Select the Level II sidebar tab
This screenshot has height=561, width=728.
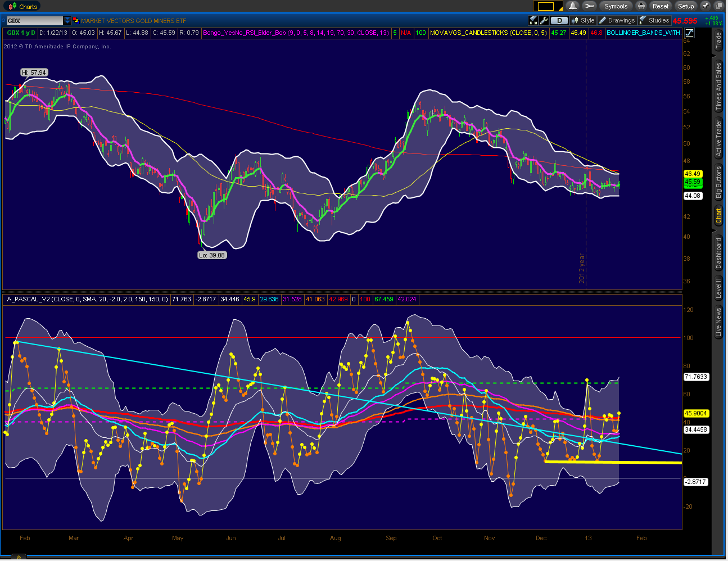tap(718, 288)
